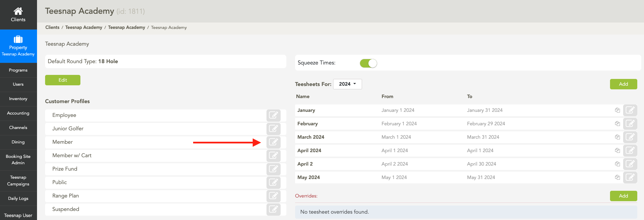The height and width of the screenshot is (220, 644).
Task: Add a new teesheet override
Action: (x=623, y=196)
